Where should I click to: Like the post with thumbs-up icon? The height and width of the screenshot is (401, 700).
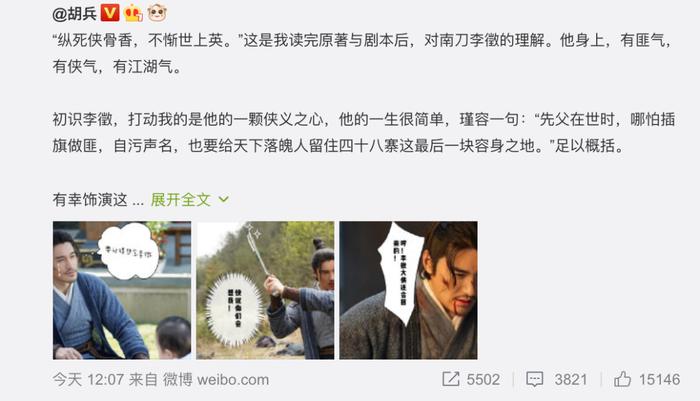(x=622, y=379)
